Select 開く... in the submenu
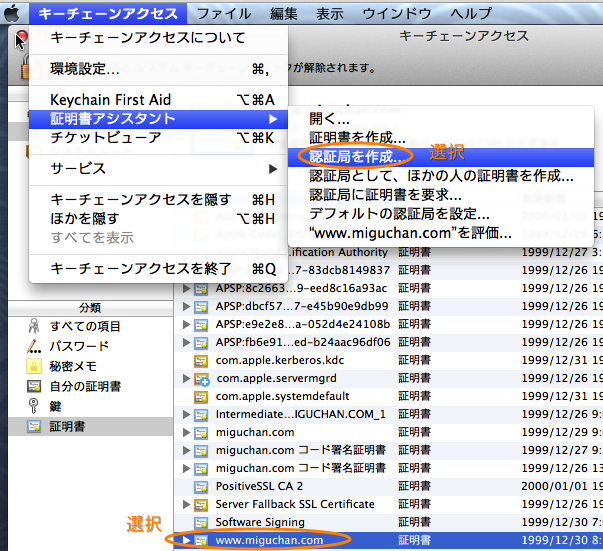 pos(441,119)
